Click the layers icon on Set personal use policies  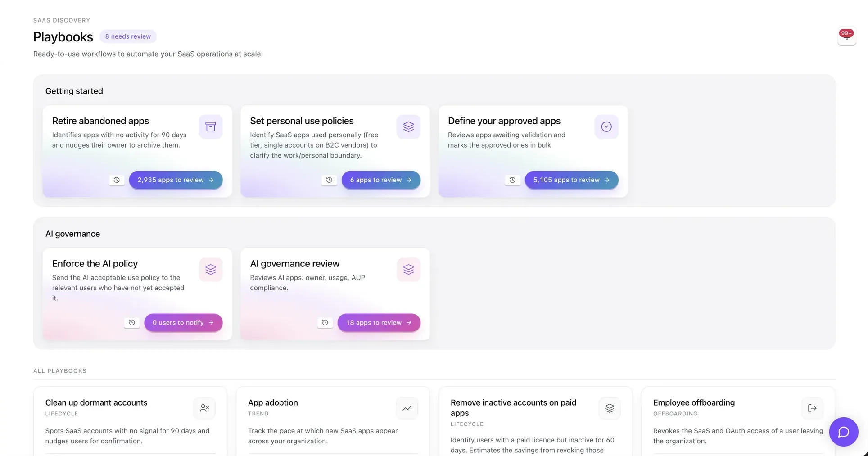tap(408, 126)
